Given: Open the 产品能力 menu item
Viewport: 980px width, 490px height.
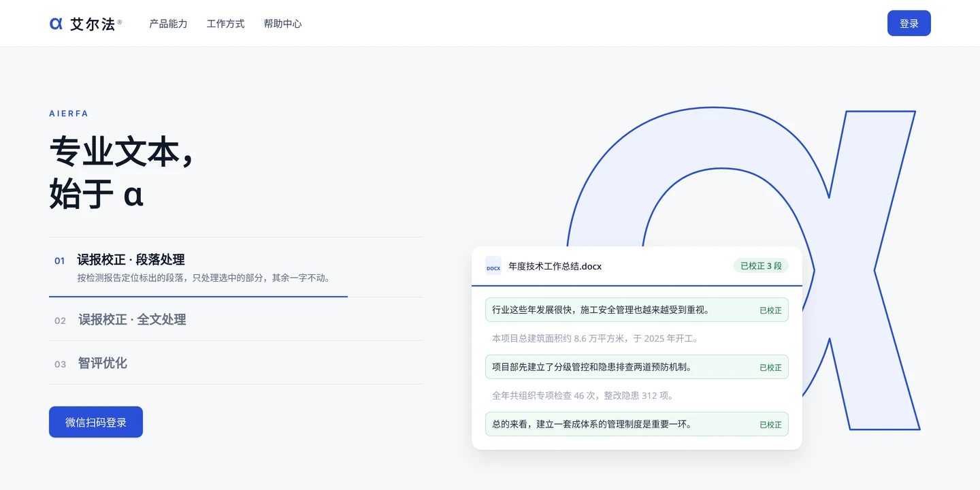Looking at the screenshot, I should [168, 24].
